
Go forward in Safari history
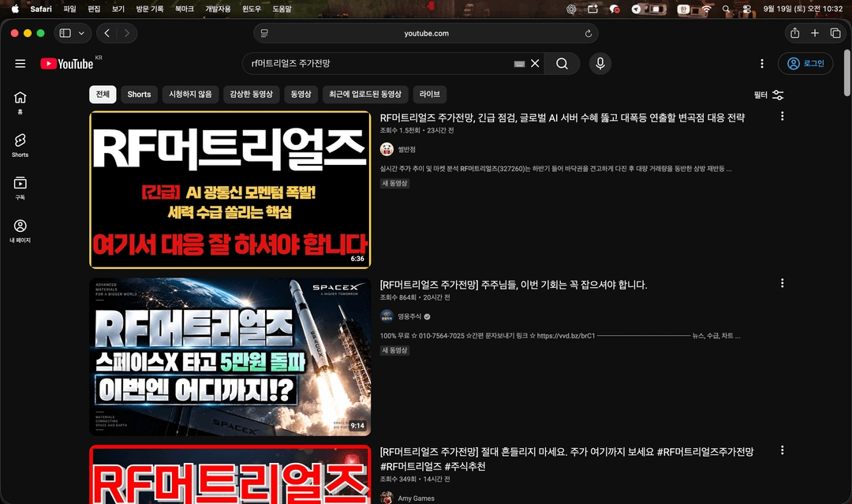click(x=126, y=33)
